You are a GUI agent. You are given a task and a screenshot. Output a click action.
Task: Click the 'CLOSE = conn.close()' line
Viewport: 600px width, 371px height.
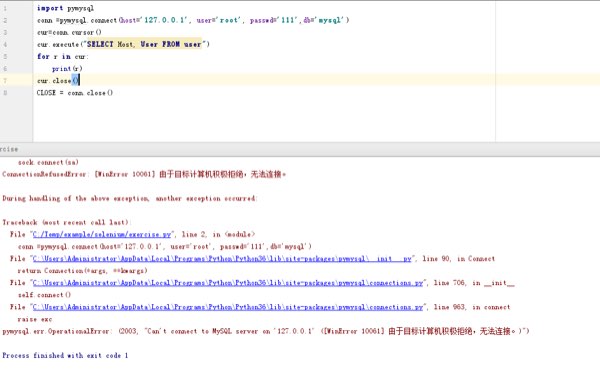click(75, 93)
